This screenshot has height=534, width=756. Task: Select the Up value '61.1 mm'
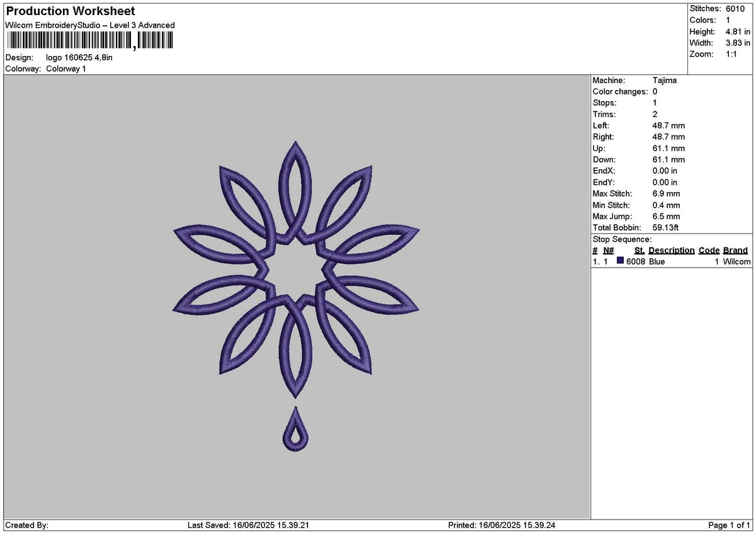click(x=668, y=149)
